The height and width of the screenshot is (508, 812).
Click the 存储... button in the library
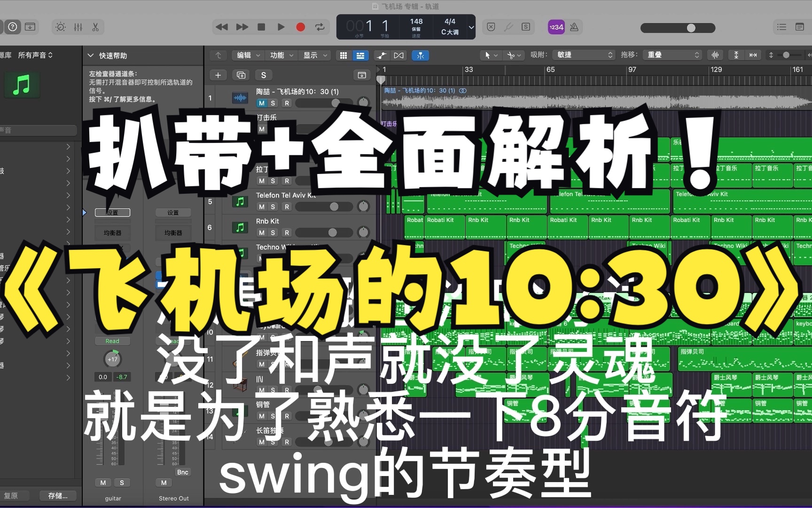58,496
